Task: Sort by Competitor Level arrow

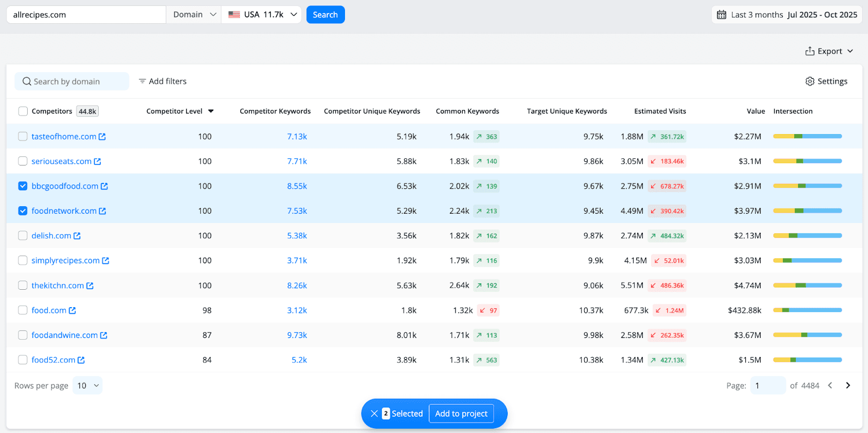Action: [x=211, y=111]
